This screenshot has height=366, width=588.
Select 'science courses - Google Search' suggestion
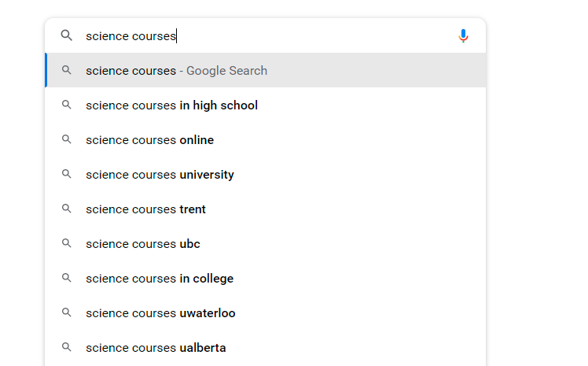177,71
